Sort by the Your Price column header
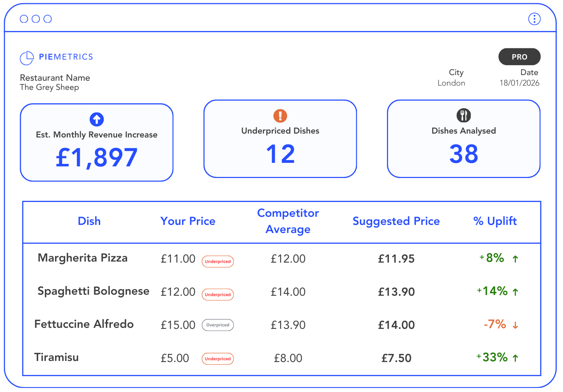The image size is (563, 392). pyautogui.click(x=188, y=221)
